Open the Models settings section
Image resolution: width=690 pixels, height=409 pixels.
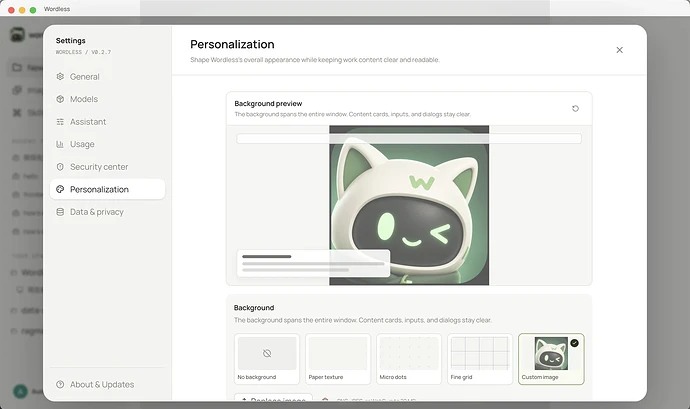107,99
